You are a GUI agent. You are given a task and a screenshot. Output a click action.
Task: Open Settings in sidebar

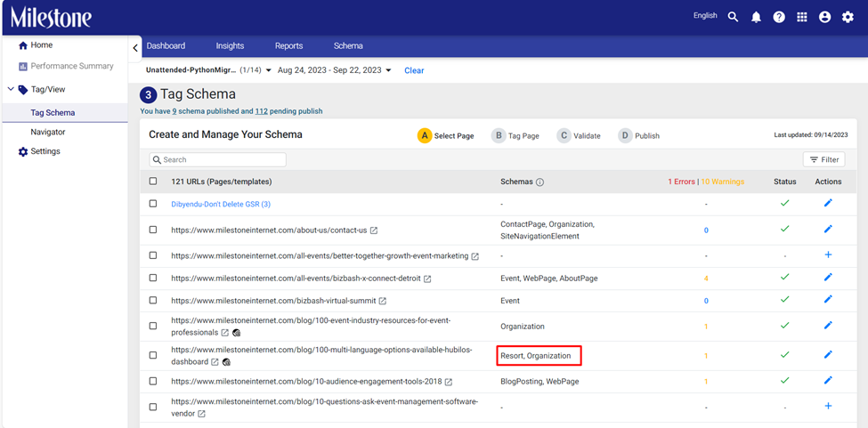[x=39, y=151]
